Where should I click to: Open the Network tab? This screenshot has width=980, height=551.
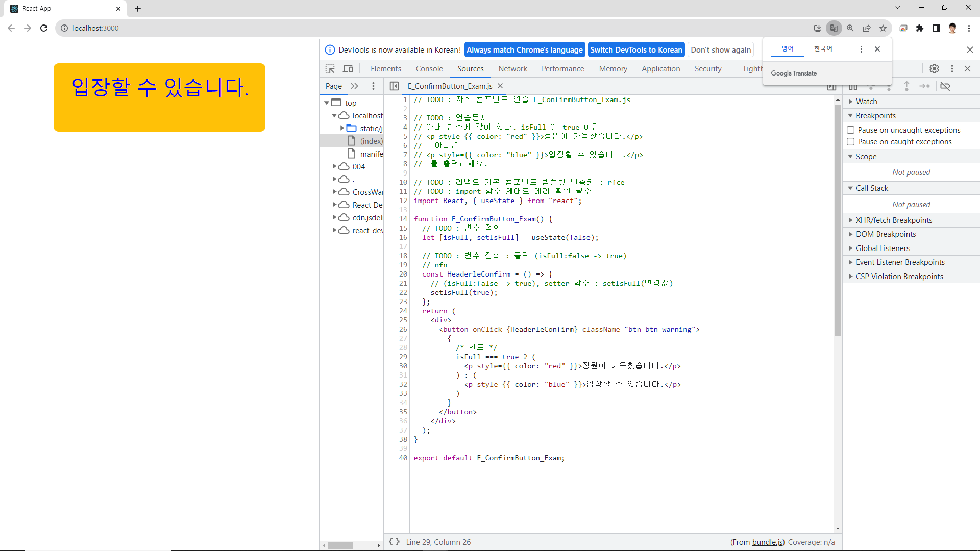pyautogui.click(x=512, y=69)
